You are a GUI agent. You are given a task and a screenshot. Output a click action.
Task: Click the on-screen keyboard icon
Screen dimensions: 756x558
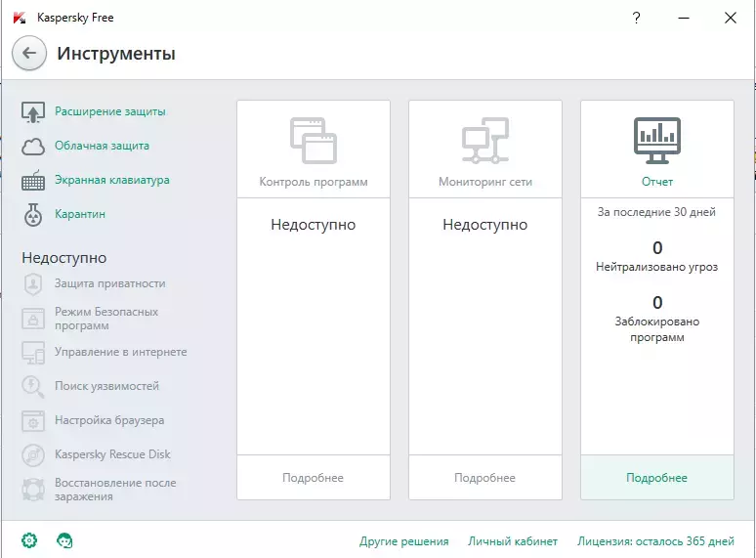33,181
